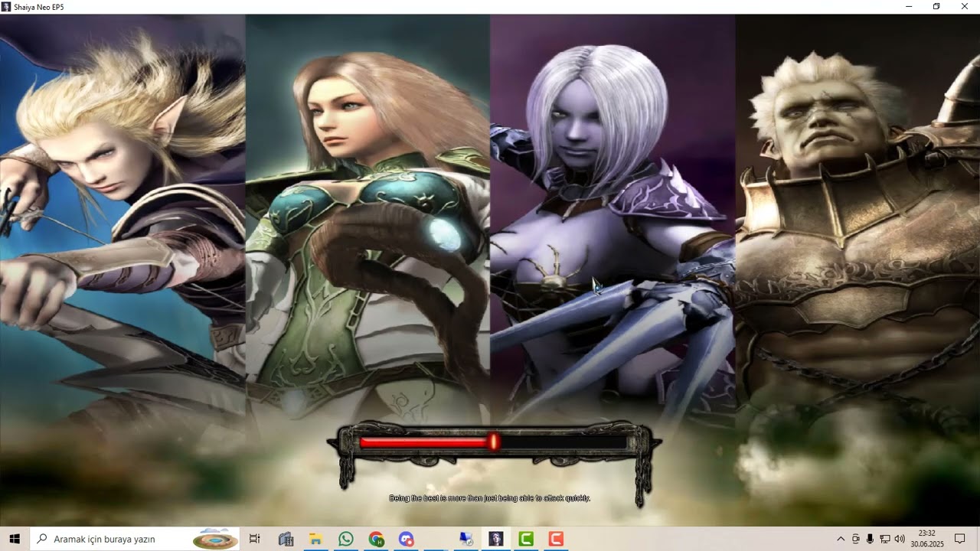Image resolution: width=980 pixels, height=551 pixels.
Task: Open the Windows Start menu
Action: click(15, 539)
